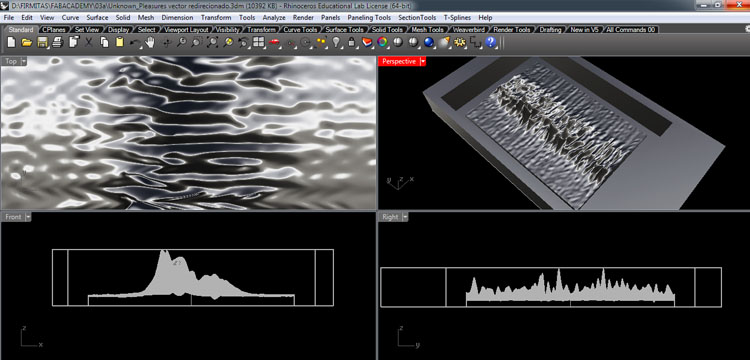Click the Zoom Extents icon
The width and height of the screenshot is (750, 360).
212,43
